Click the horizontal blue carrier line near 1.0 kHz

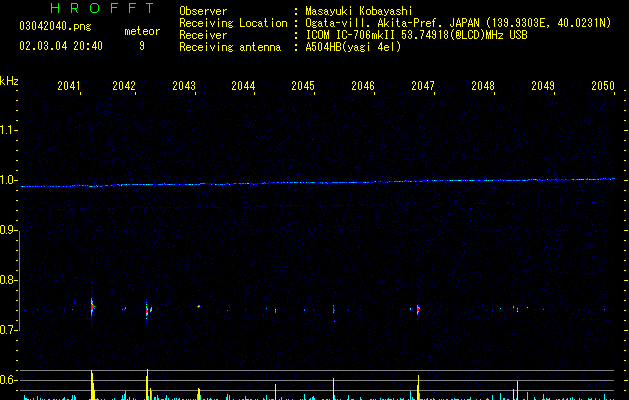(317, 183)
